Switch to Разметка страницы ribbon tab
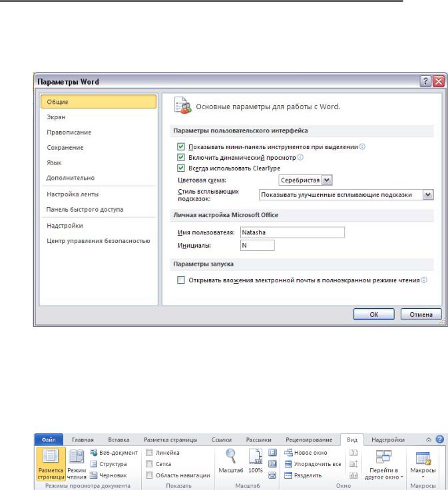448x490 pixels. (170, 439)
